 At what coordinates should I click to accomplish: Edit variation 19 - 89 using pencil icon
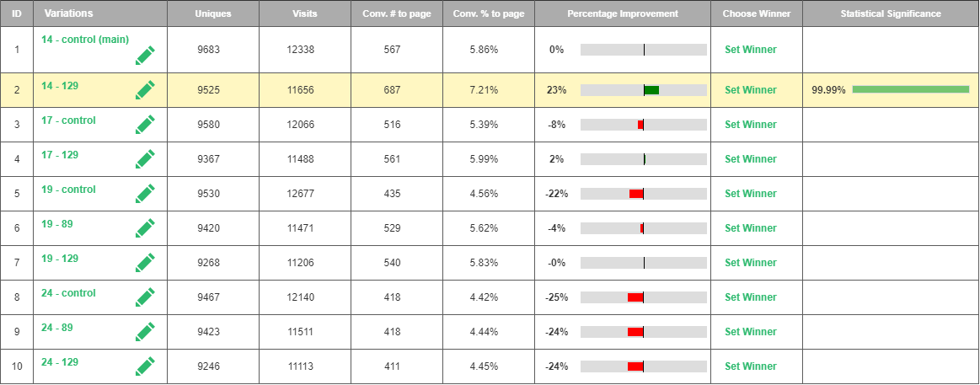(x=145, y=228)
